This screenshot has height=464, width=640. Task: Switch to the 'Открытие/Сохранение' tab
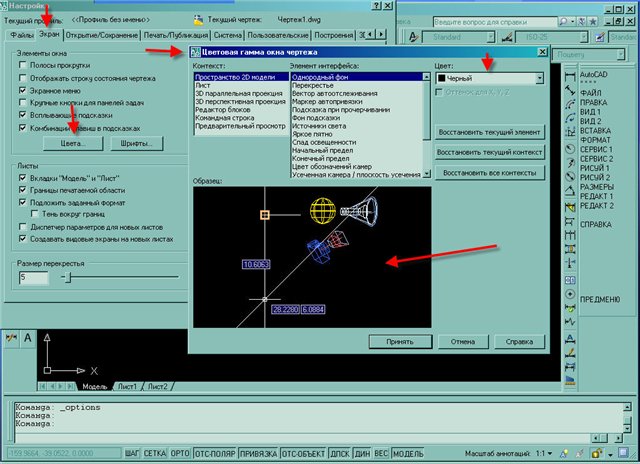click(102, 36)
